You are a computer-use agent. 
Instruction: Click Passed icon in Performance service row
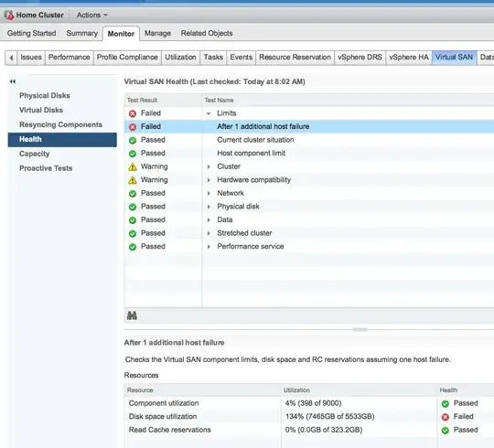coord(133,247)
